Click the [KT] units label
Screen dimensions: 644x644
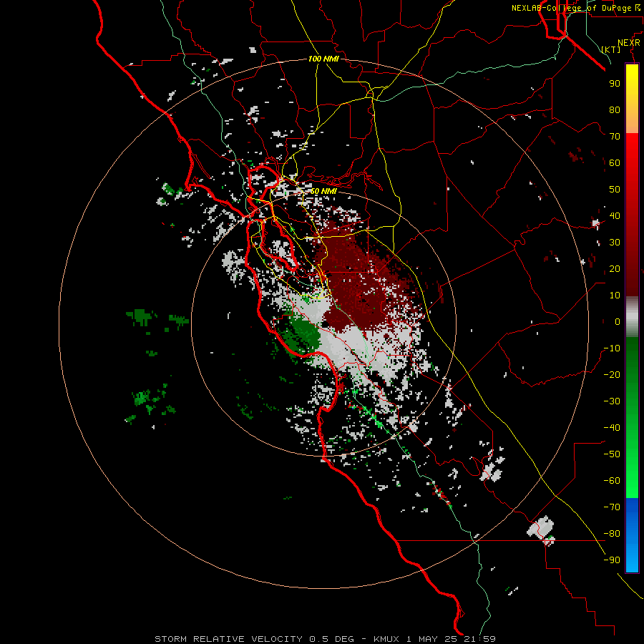pos(611,49)
